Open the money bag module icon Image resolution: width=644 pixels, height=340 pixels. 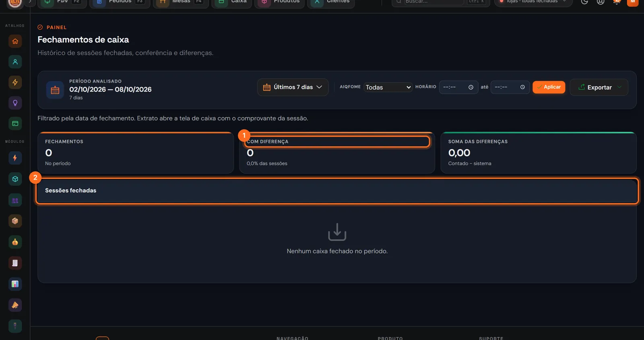15,242
